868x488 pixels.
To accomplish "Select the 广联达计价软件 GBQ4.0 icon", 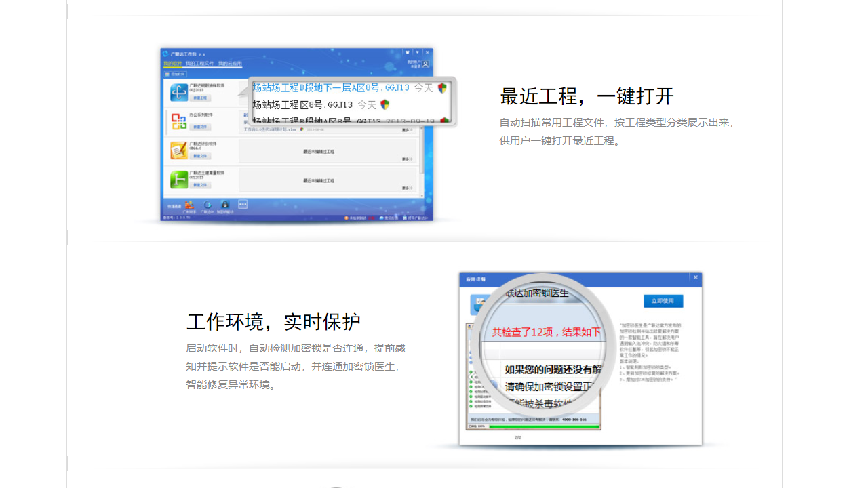I will pyautogui.click(x=178, y=149).
